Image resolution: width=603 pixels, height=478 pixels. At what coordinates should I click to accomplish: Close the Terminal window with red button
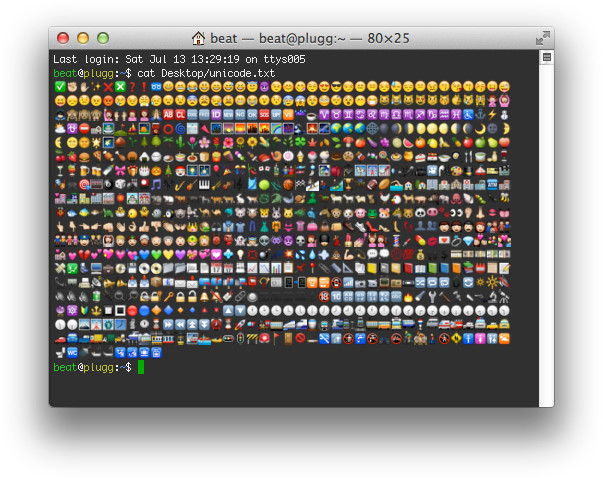click(x=63, y=38)
